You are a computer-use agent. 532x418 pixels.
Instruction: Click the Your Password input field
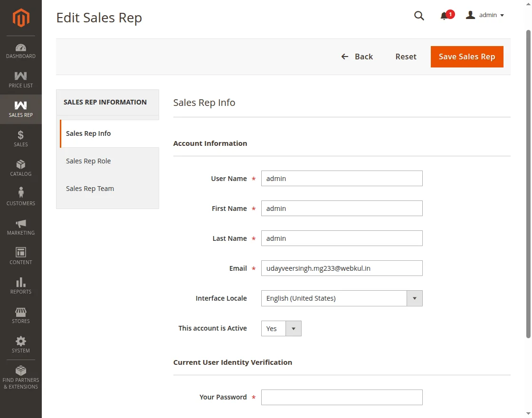pos(342,397)
